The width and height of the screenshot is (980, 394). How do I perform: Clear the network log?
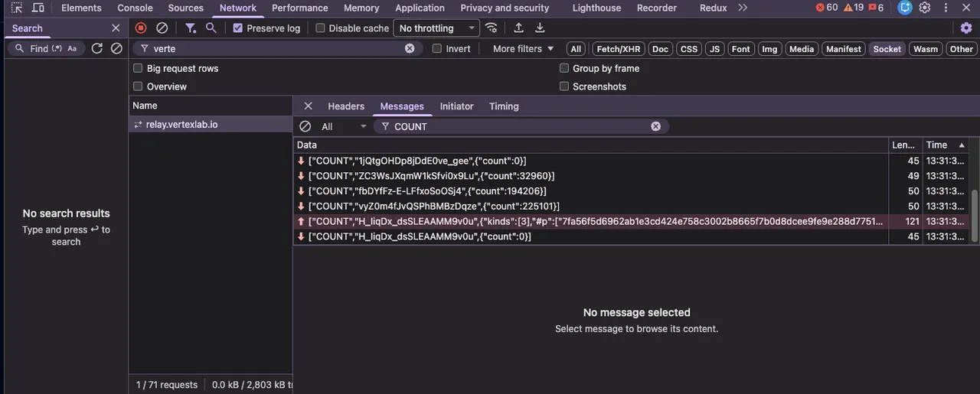[162, 28]
